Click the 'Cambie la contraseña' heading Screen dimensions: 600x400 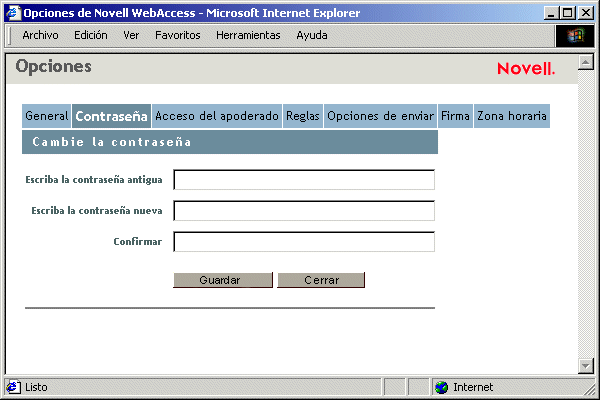coord(112,142)
